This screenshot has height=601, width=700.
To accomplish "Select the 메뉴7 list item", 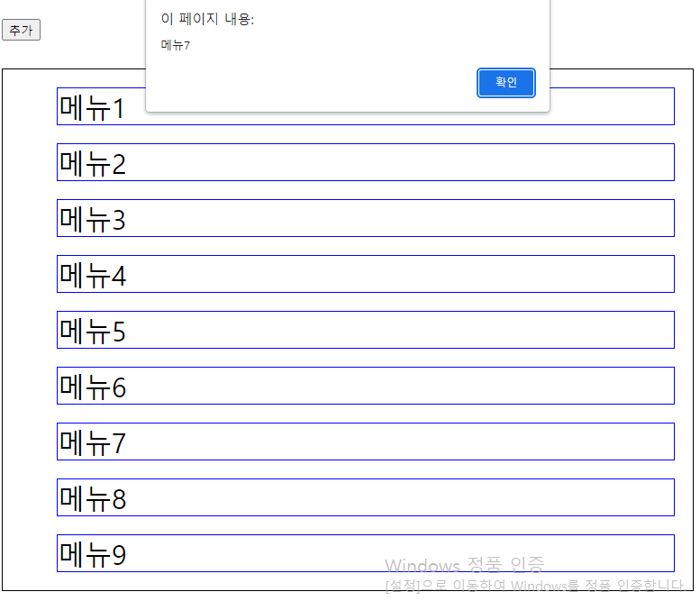I will [366, 442].
